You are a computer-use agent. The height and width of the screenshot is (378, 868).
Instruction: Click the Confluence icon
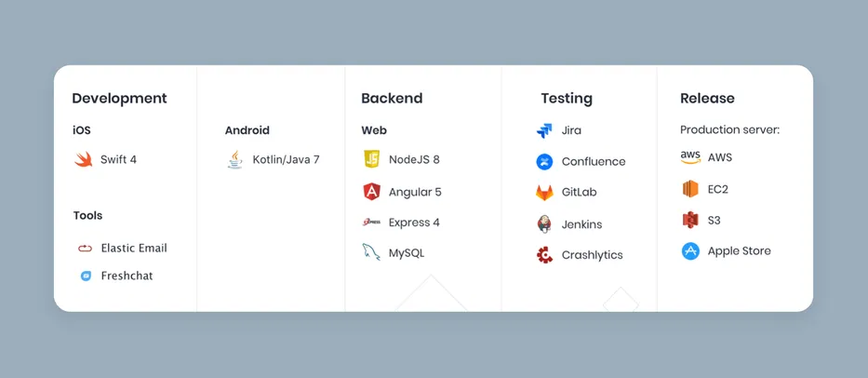[x=544, y=162]
